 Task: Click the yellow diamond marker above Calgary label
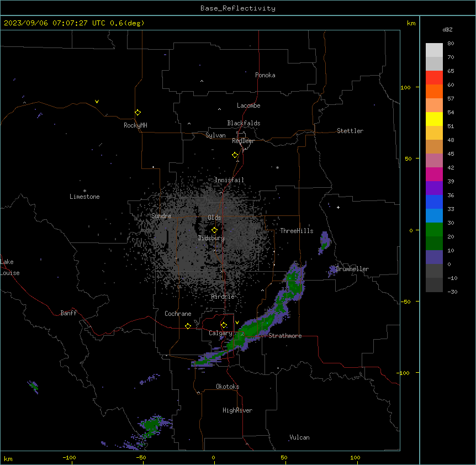click(x=224, y=325)
